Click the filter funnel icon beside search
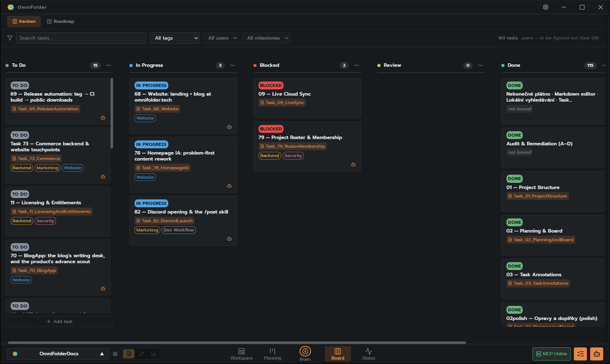 [x=10, y=37]
